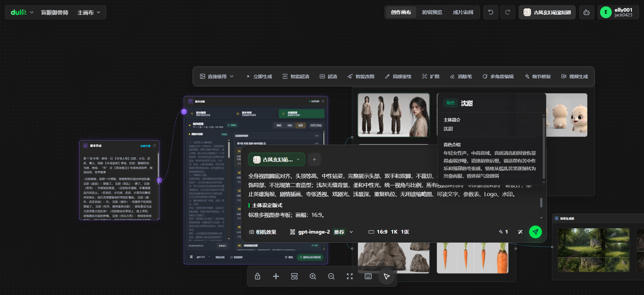The width and height of the screenshot is (644, 295).
Task: Open the 古风玄幻萌... style dropdown in prompt box
Action: tap(276, 159)
